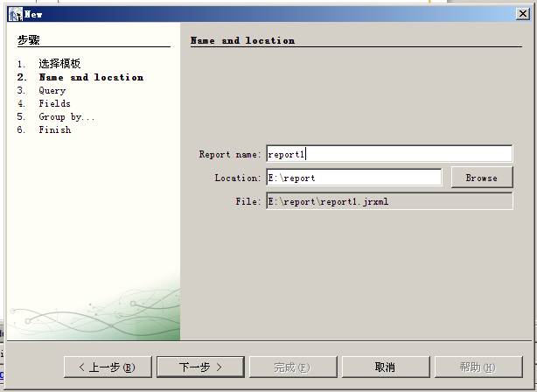Select step 2 Name and location
The width and height of the screenshot is (537, 392).
91,78
